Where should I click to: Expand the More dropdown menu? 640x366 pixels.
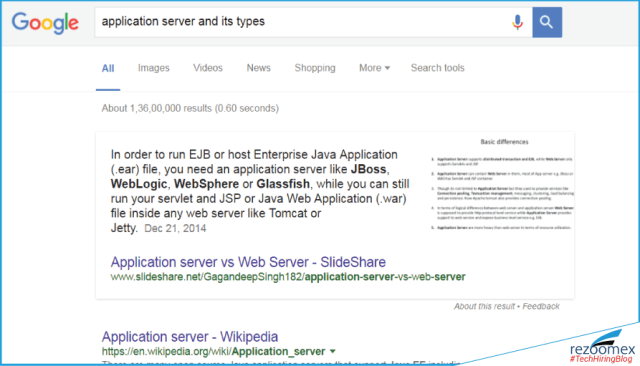point(374,68)
